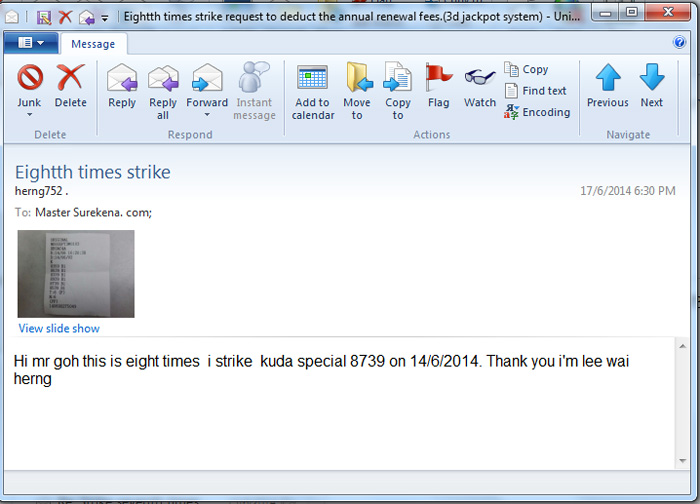Image resolution: width=700 pixels, height=504 pixels.
Task: Open the attached receipt photo thumbnail
Action: 76,273
